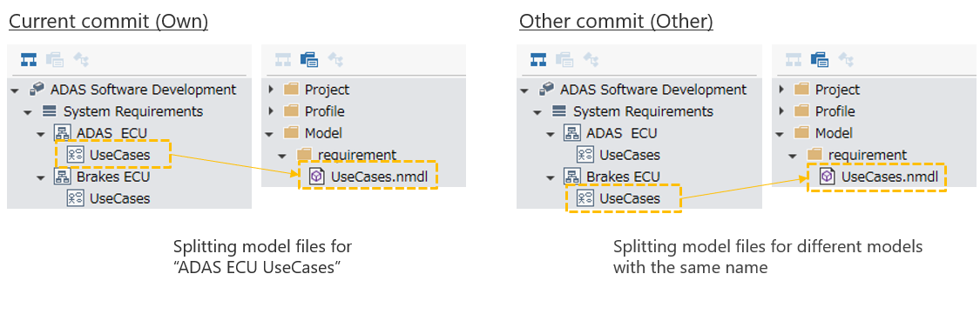
Task: Select highlighted UseCases under Brakes ECU in Other
Action: (623, 199)
